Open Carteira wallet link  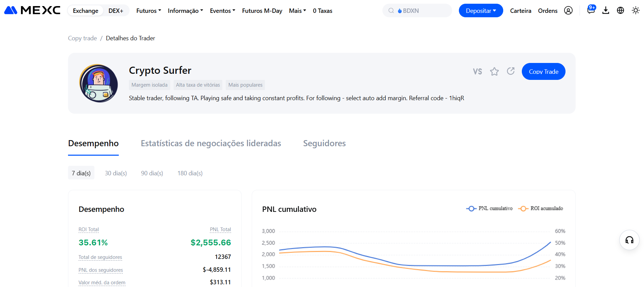point(520,11)
